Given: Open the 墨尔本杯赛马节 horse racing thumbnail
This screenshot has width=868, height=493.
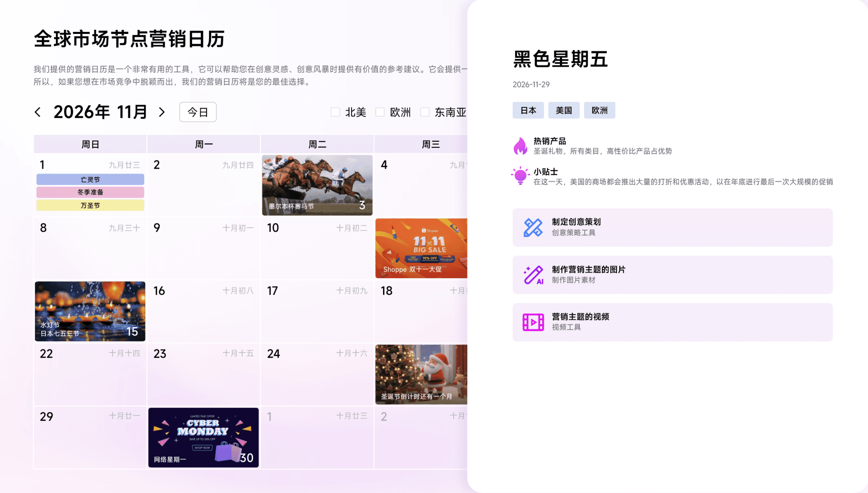Looking at the screenshot, I should point(317,185).
